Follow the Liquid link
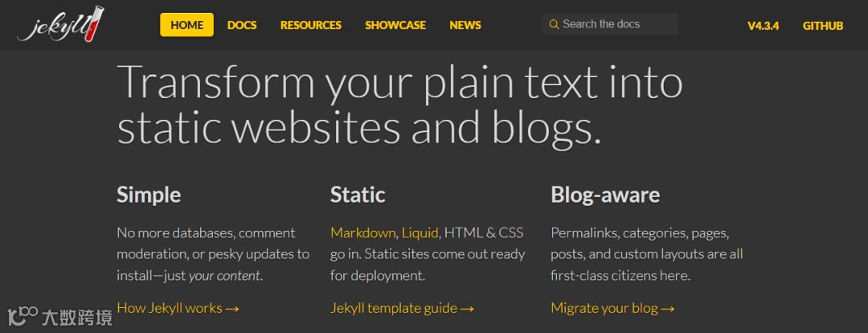This screenshot has height=333, width=868. [x=420, y=232]
